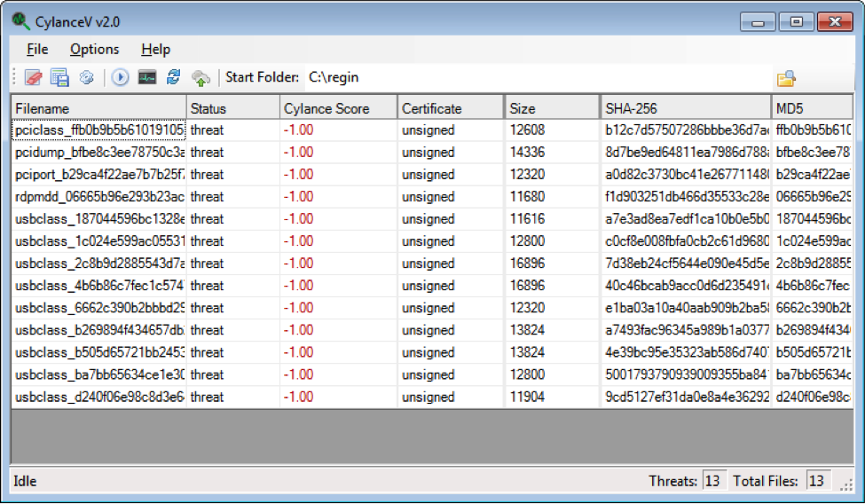The height and width of the screenshot is (504, 865).
Task: Browse for a folder with the folder icon
Action: pos(786,79)
